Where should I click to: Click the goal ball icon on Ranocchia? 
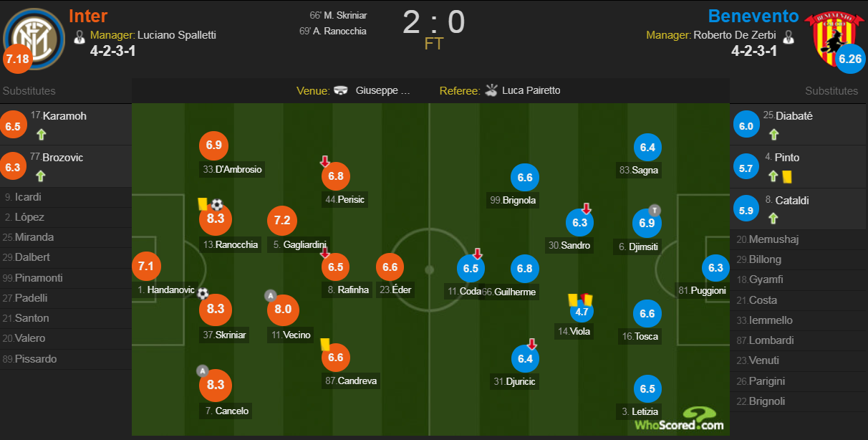[x=217, y=204]
